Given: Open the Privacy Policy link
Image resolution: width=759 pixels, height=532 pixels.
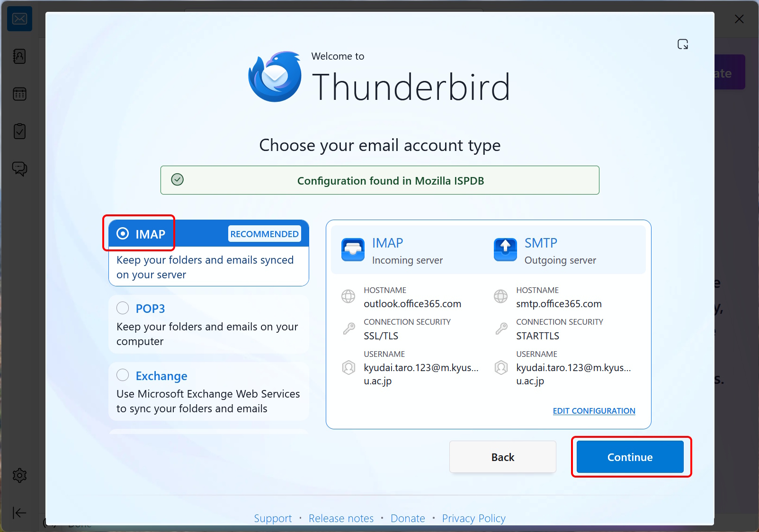Looking at the screenshot, I should pos(473,518).
